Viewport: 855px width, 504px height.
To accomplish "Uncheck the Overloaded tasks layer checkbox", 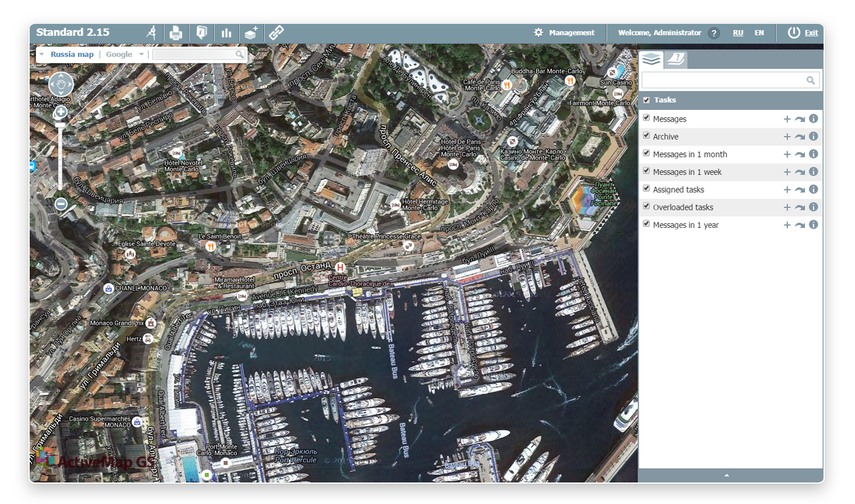I will (x=646, y=207).
